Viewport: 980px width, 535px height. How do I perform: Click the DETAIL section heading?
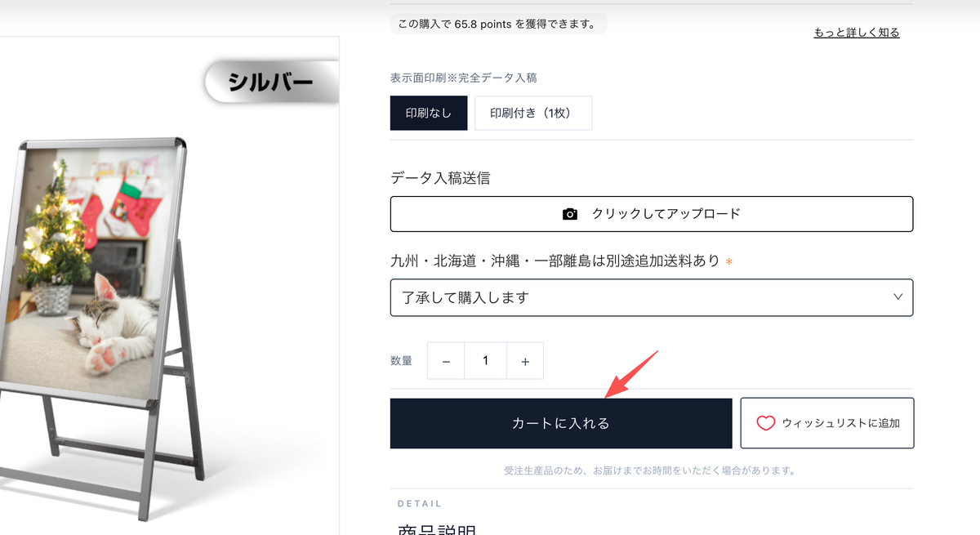(x=420, y=504)
